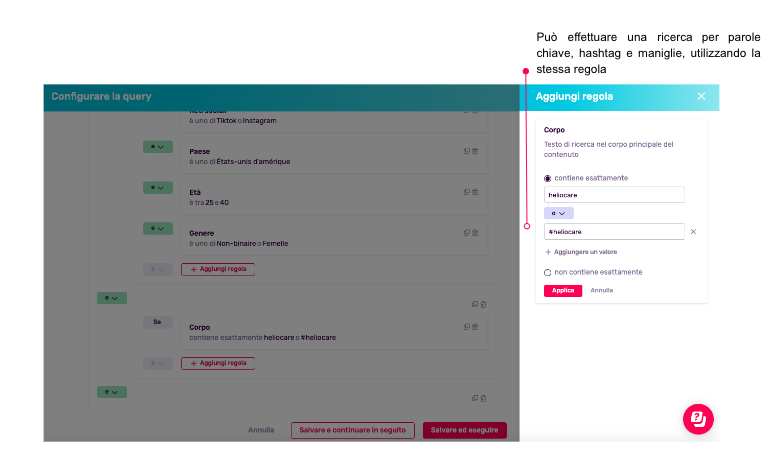The height and width of the screenshot is (467, 784).
Task: Delete the Età rule
Action: click(476, 192)
